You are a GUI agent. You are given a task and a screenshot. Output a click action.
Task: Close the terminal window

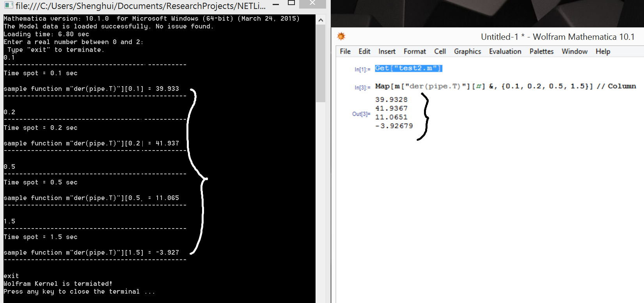312,4
